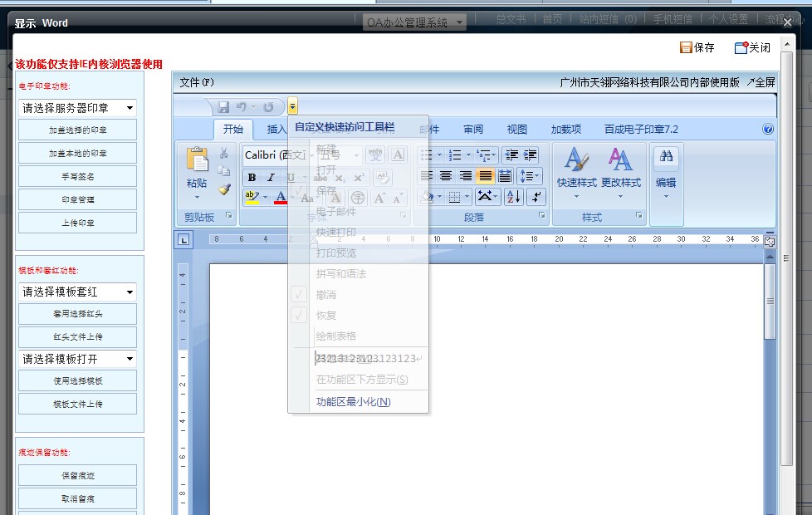The width and height of the screenshot is (812, 515).
Task: Click the decrease indent icon
Action: click(511, 154)
